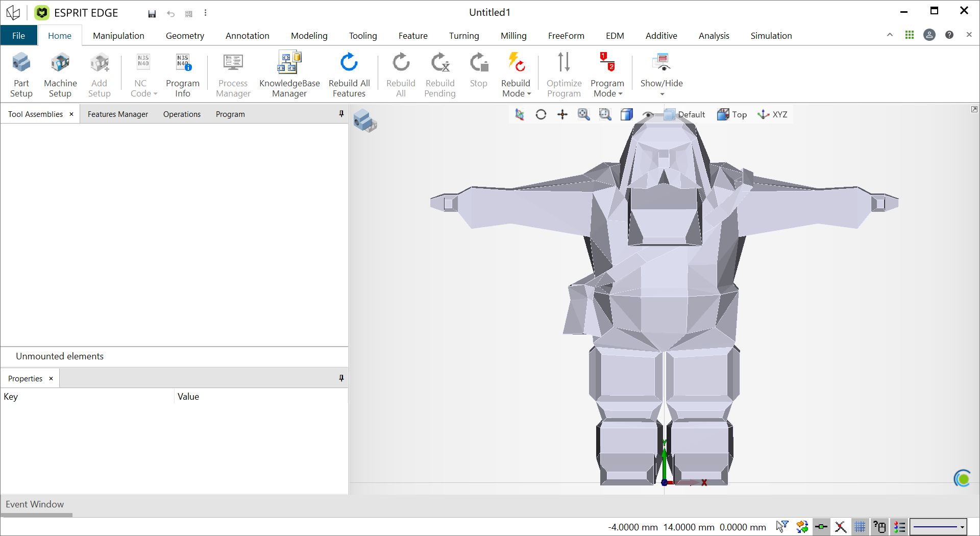Toggle the colored list attributes icon

(x=899, y=526)
